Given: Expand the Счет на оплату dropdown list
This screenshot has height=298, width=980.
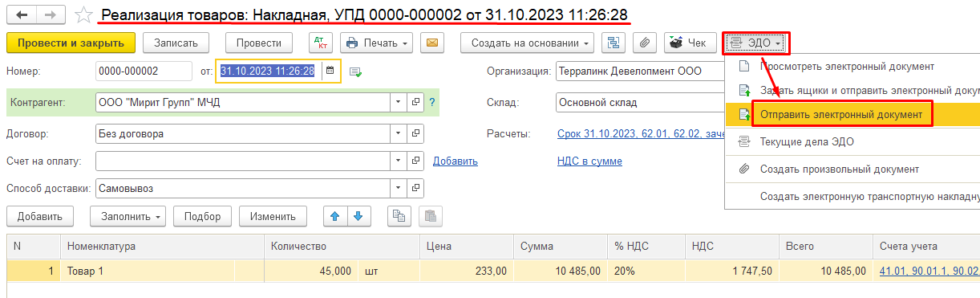Looking at the screenshot, I should [x=399, y=161].
